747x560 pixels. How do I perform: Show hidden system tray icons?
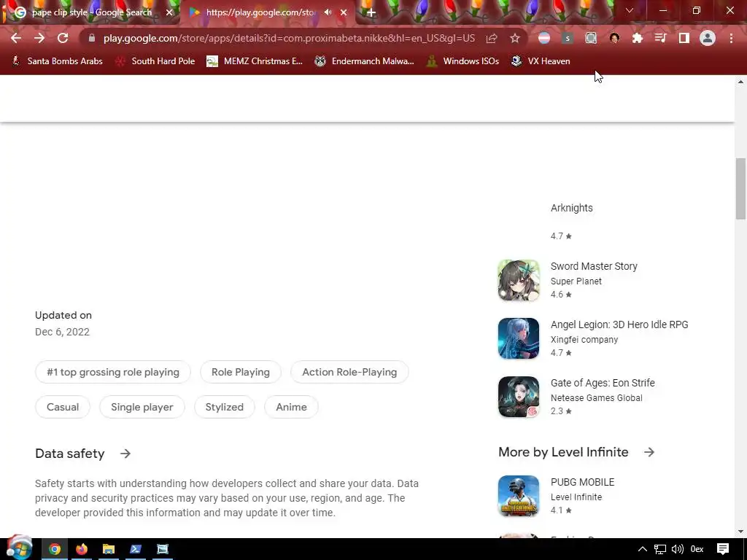pyautogui.click(x=642, y=549)
